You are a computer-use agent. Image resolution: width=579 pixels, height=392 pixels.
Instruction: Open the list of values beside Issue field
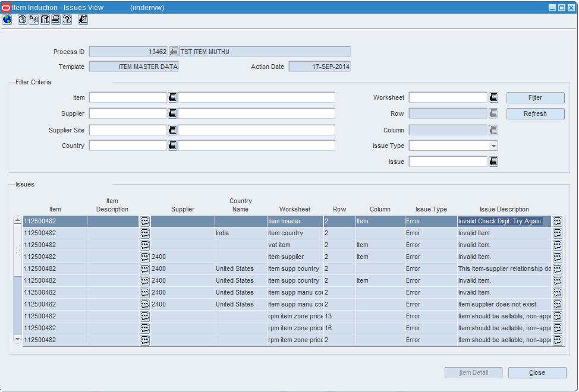493,162
